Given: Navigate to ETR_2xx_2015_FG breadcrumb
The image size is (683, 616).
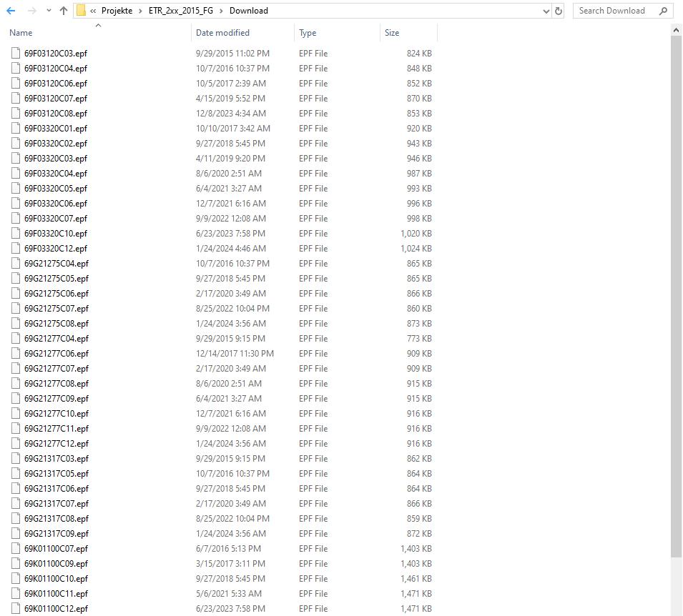Looking at the screenshot, I should click(181, 11).
